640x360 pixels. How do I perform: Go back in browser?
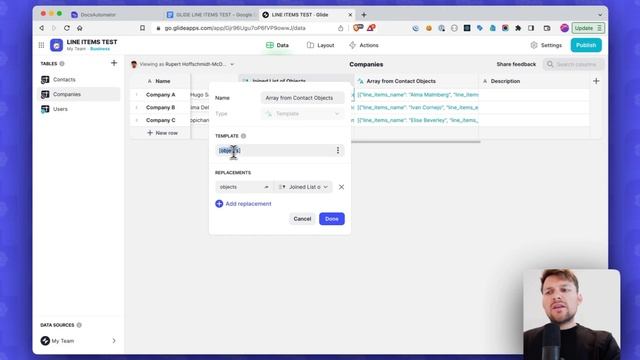42,28
